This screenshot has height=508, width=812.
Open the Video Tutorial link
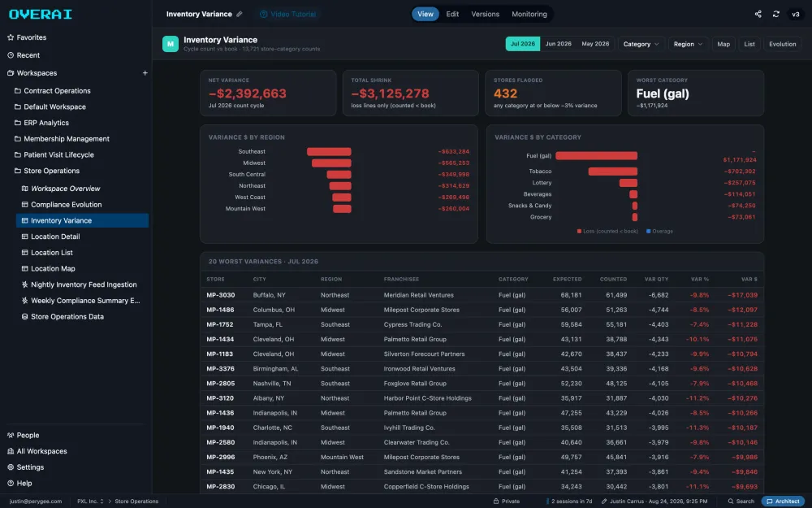(x=288, y=14)
